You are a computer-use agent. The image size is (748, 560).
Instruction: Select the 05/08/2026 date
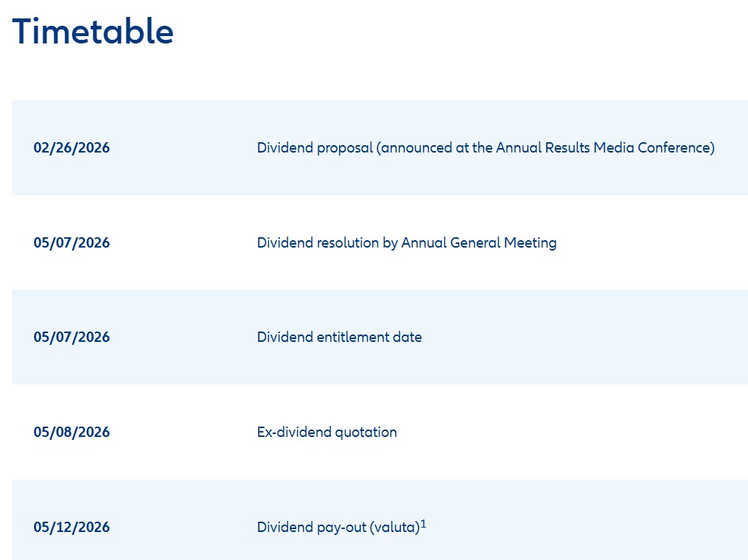[x=71, y=433]
